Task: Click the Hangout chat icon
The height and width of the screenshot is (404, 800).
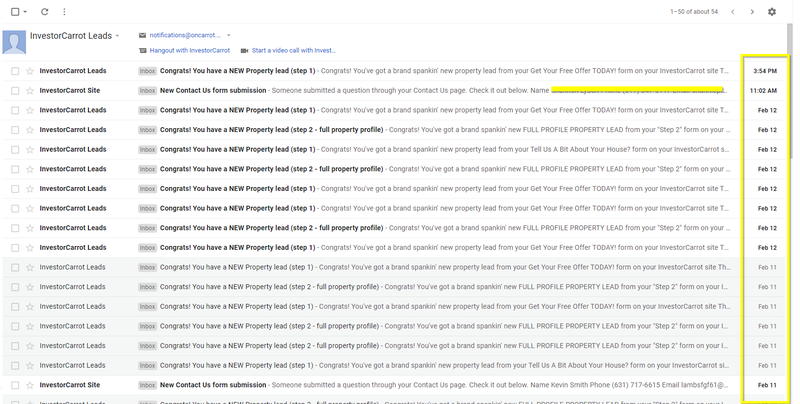Action: click(142, 50)
